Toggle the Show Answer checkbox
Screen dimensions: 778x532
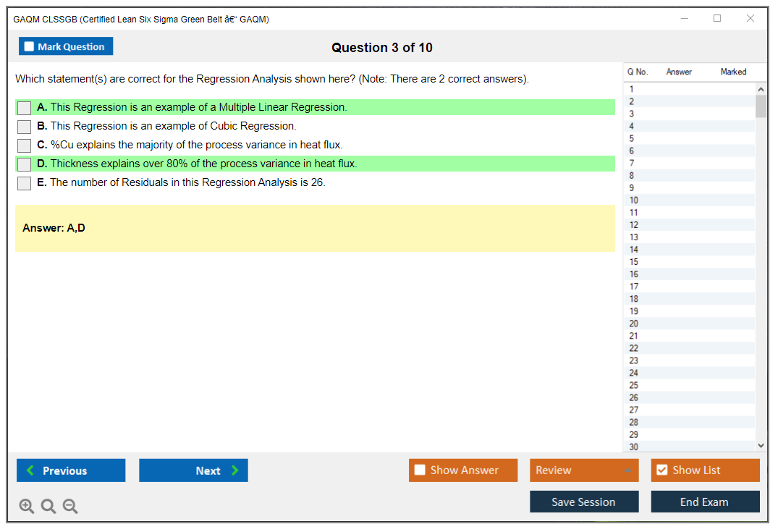(x=420, y=470)
